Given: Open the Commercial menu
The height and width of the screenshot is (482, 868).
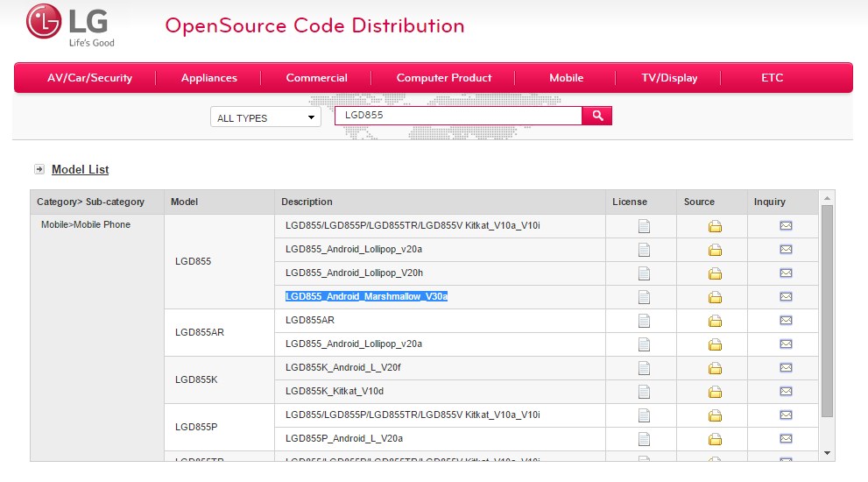Looking at the screenshot, I should (317, 78).
